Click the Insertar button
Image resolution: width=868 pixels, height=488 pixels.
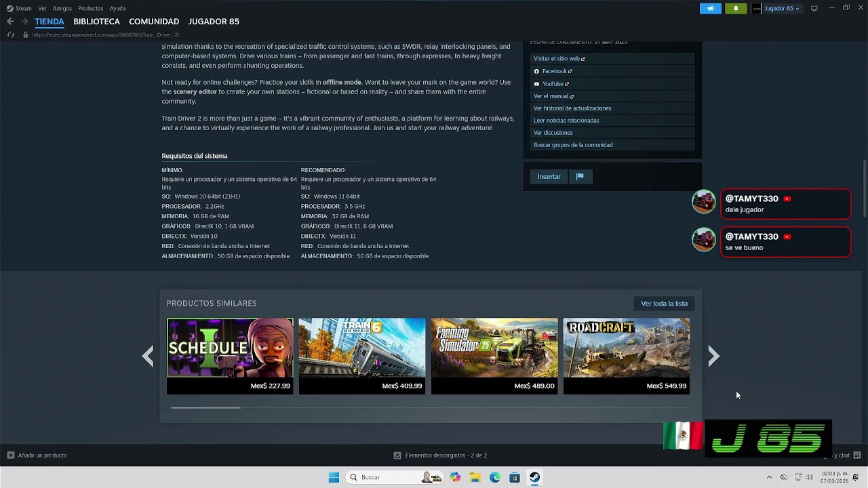(549, 176)
